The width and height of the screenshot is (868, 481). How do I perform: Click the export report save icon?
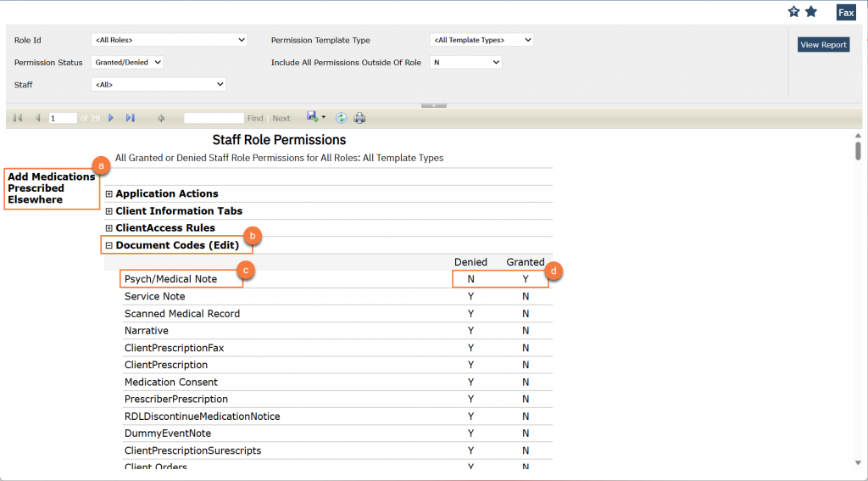[x=313, y=117]
